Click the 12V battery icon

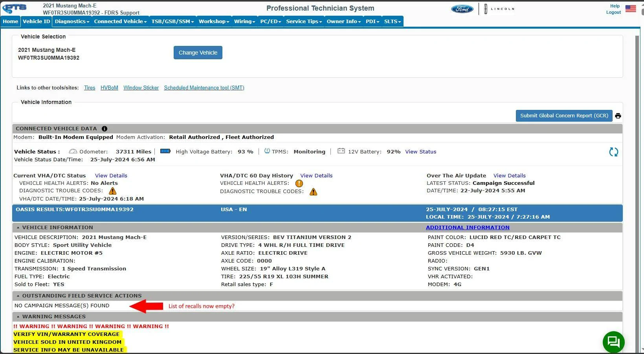(x=341, y=151)
